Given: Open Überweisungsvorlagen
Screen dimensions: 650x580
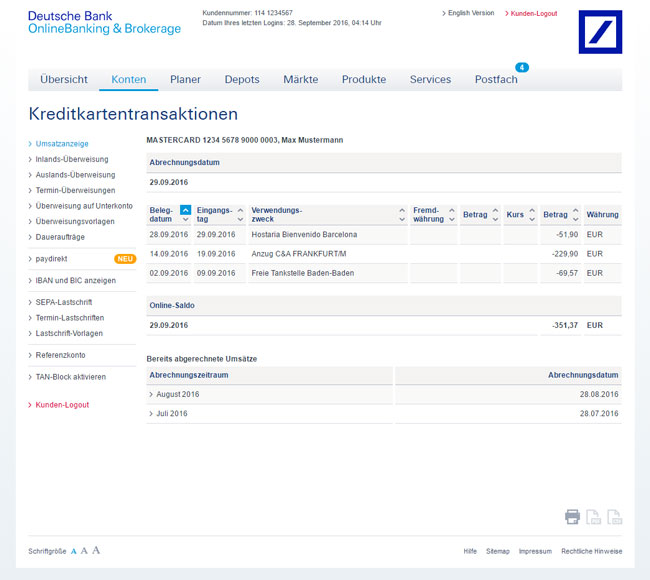Looking at the screenshot, I should point(71,221).
